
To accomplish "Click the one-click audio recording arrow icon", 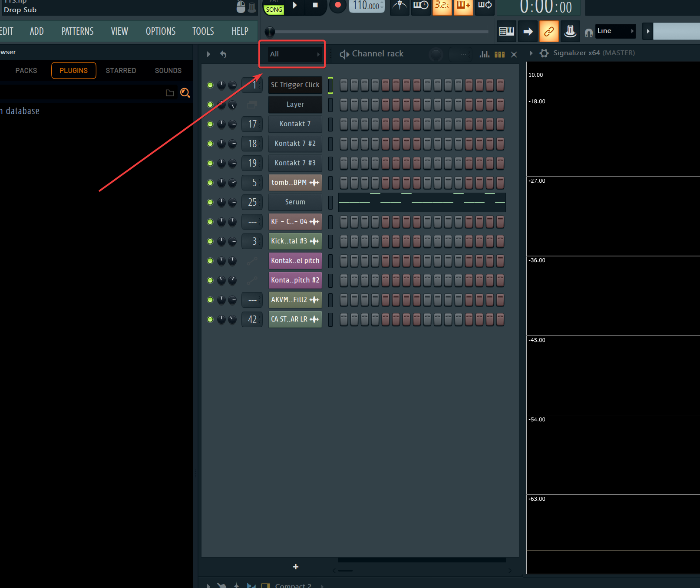I will coord(528,31).
